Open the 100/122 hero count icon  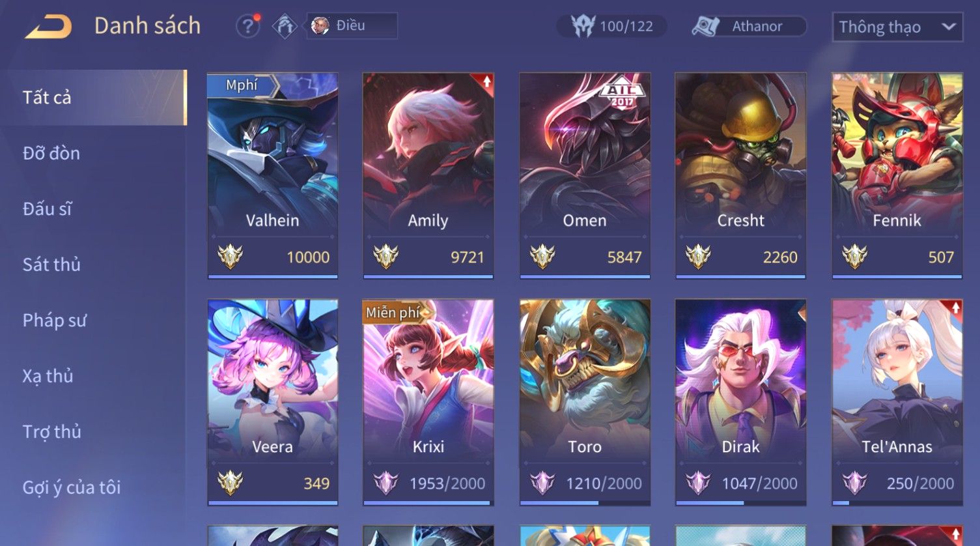pyautogui.click(x=583, y=26)
